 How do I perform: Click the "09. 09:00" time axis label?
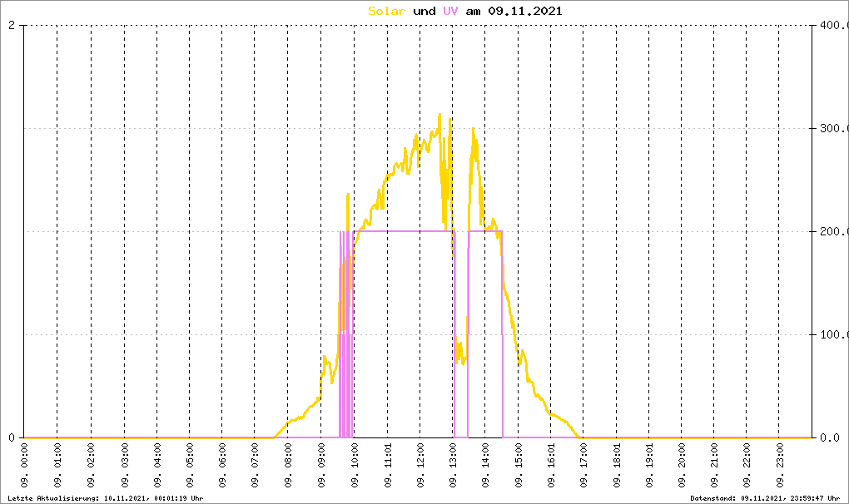[x=321, y=466]
